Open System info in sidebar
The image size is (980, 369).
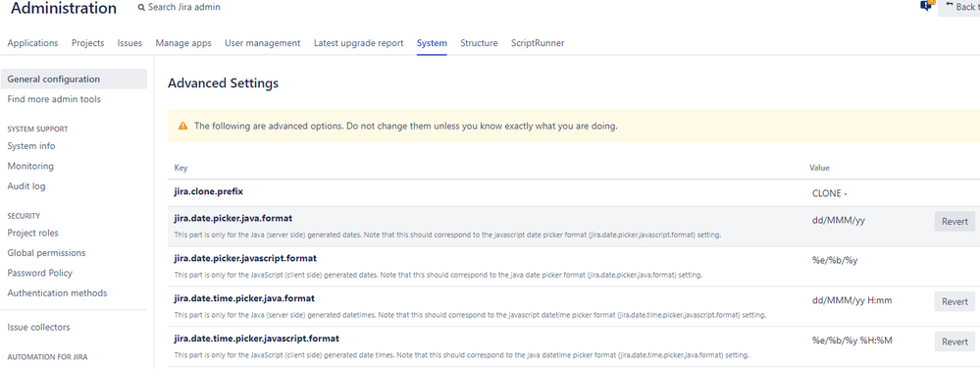(x=31, y=145)
